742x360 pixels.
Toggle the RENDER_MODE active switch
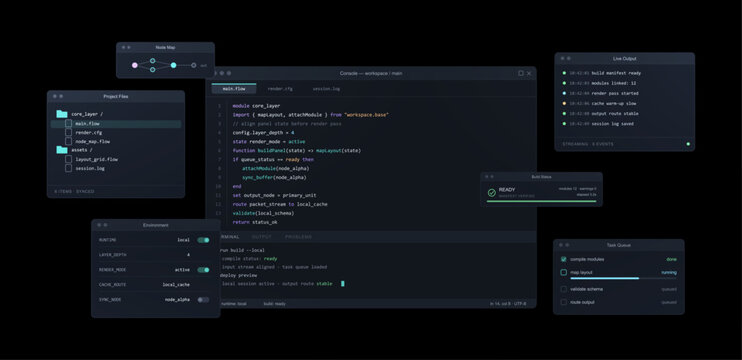[203, 270]
